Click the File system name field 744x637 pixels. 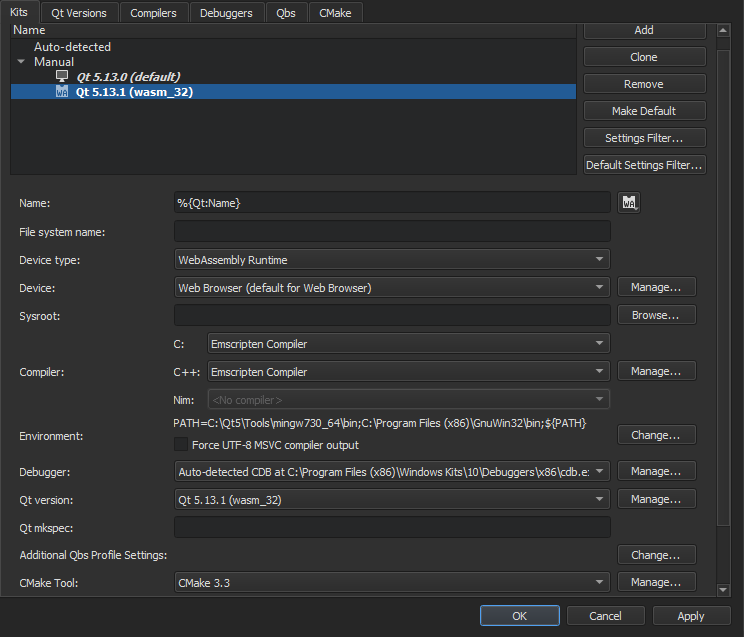tap(392, 232)
